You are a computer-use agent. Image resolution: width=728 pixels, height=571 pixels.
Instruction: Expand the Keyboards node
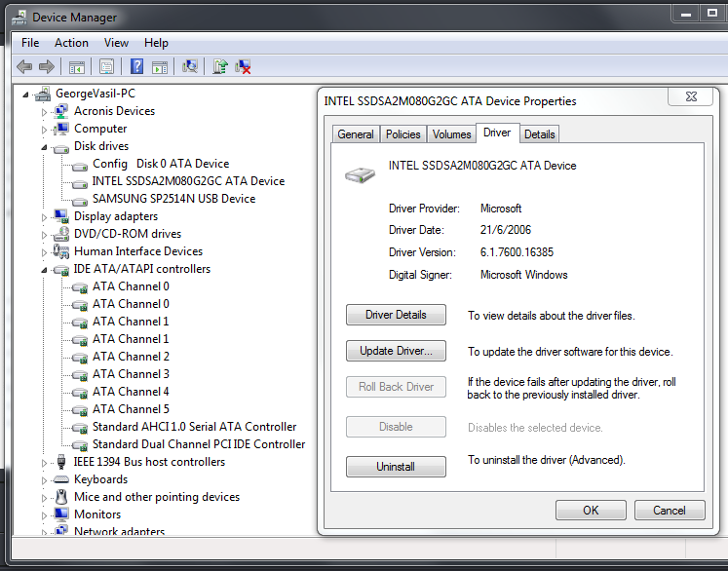[44, 480]
